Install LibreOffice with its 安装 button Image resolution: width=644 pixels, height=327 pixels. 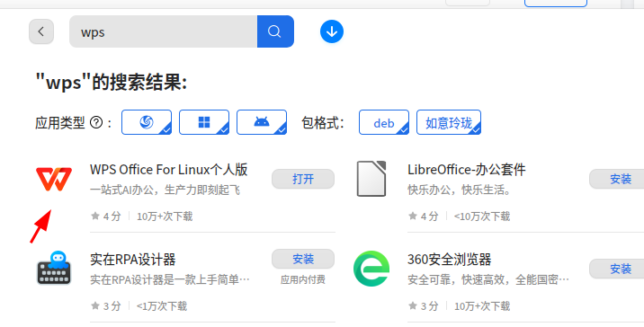coord(617,179)
